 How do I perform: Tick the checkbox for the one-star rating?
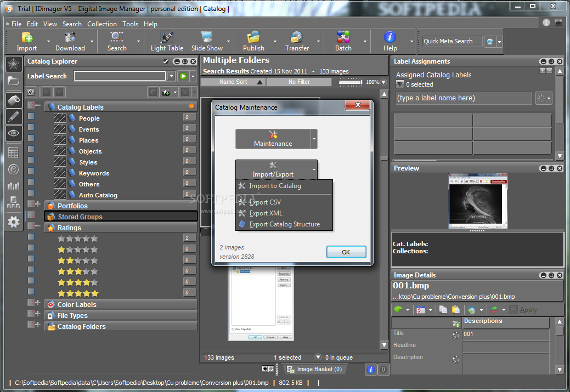coord(31,248)
